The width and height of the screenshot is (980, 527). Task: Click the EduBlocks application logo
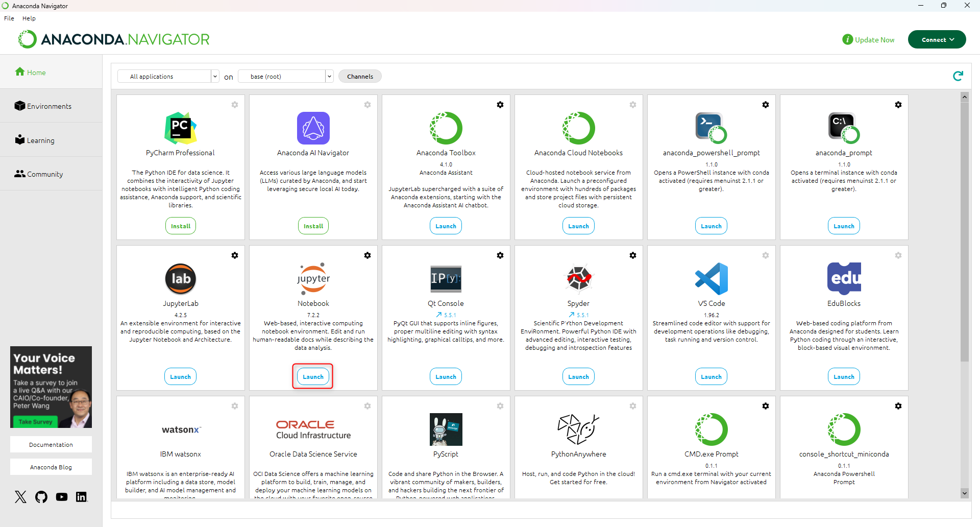coord(844,279)
